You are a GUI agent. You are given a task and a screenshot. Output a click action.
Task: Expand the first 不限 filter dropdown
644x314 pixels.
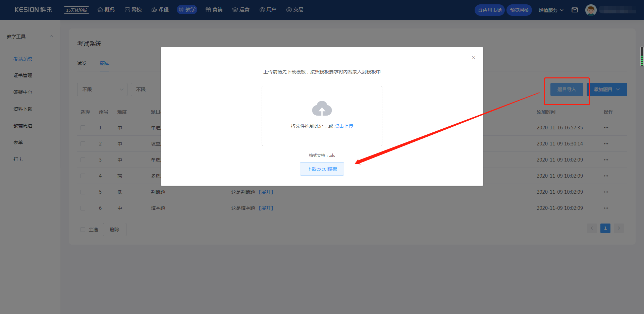(x=102, y=89)
